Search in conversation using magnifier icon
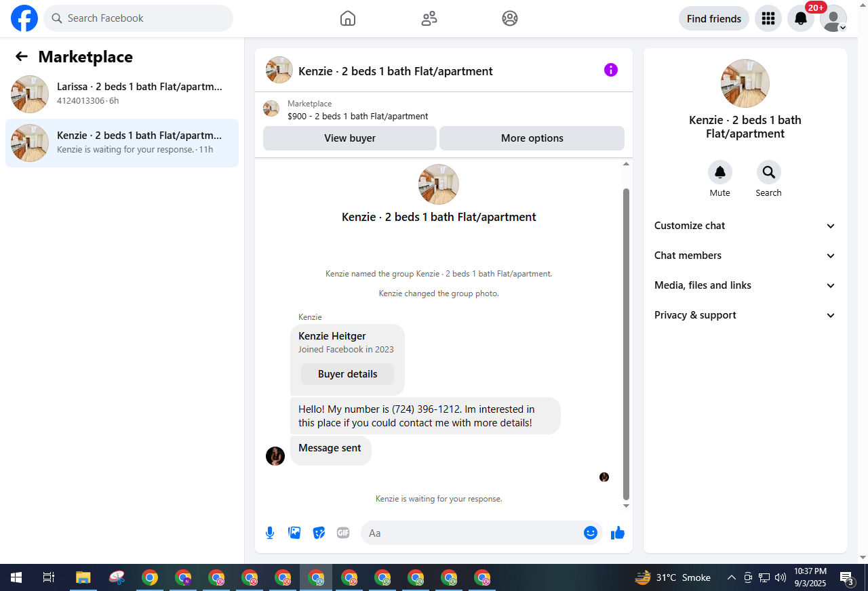 [x=769, y=172]
